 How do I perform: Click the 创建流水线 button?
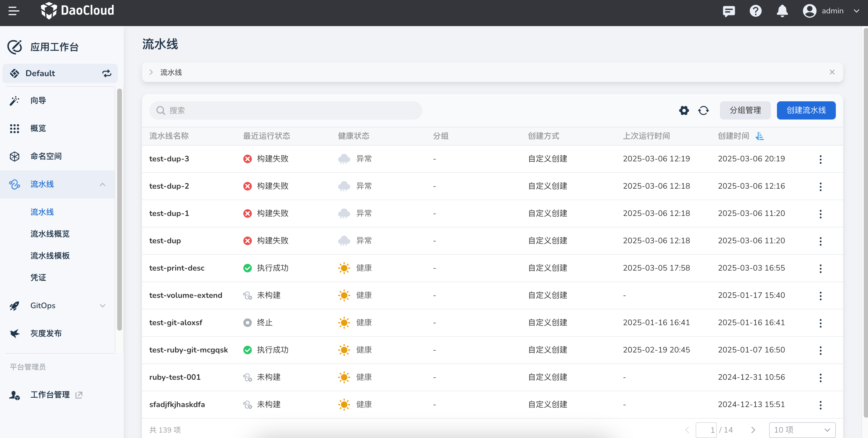point(806,110)
